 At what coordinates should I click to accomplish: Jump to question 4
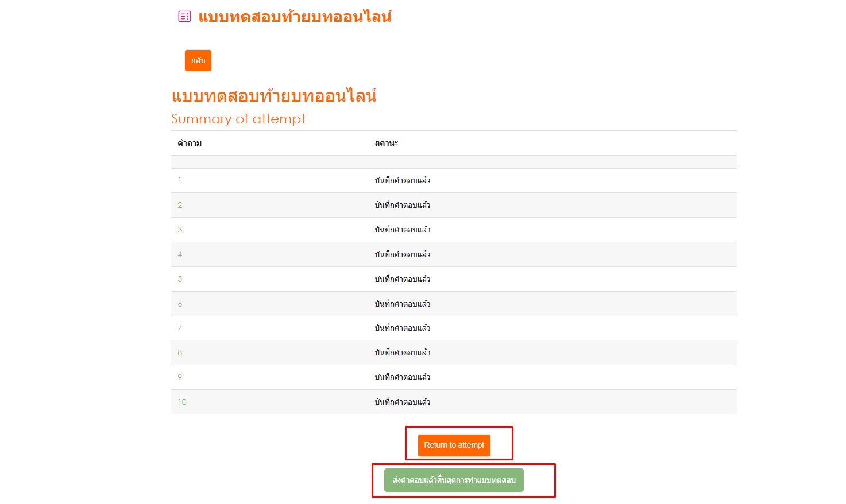click(x=180, y=255)
